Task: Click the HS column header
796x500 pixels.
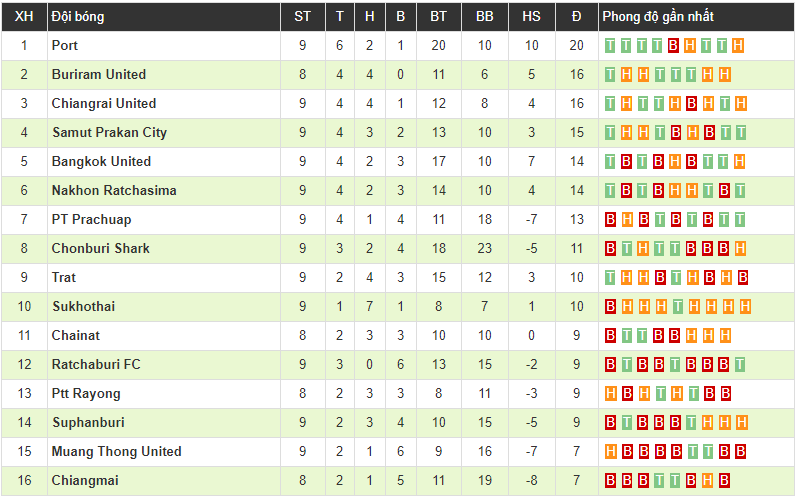Action: (531, 16)
